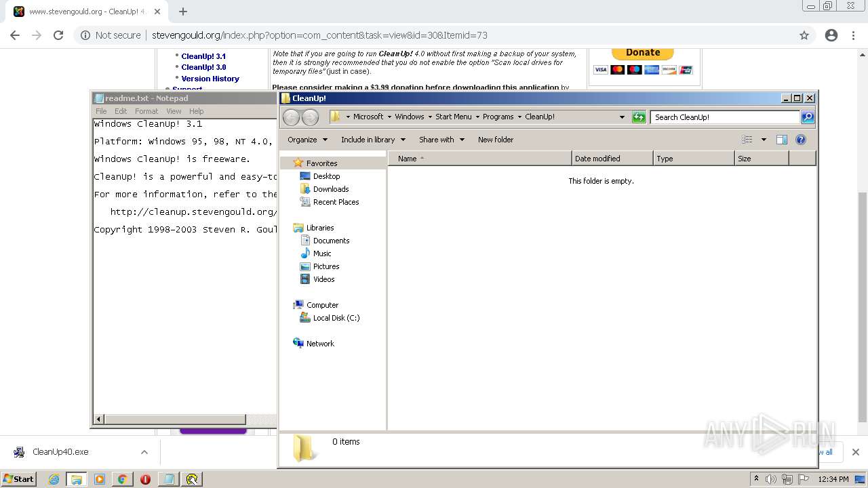
Task: Open the Organize dropdown
Action: [x=307, y=140]
